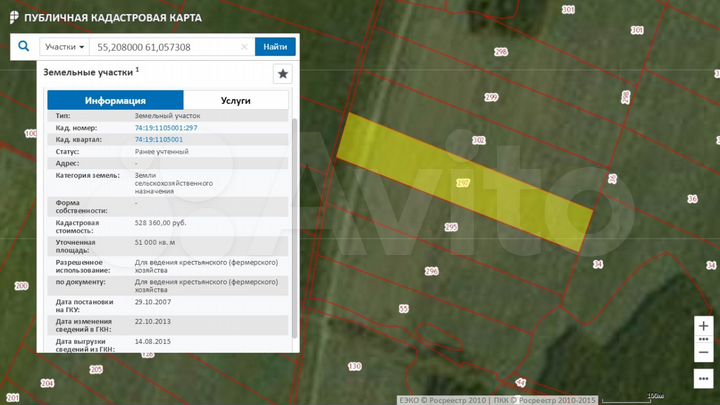Click the dots between zoom buttons
720x405 pixels.
point(704,340)
